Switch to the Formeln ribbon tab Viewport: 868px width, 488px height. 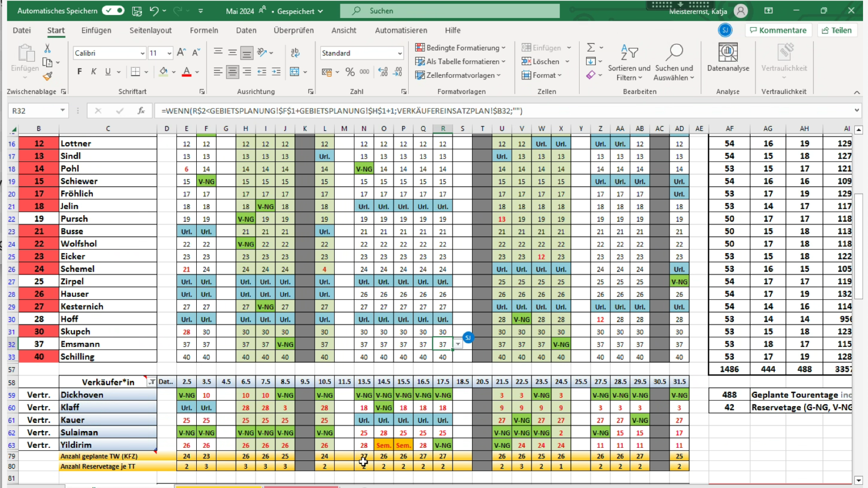point(204,30)
